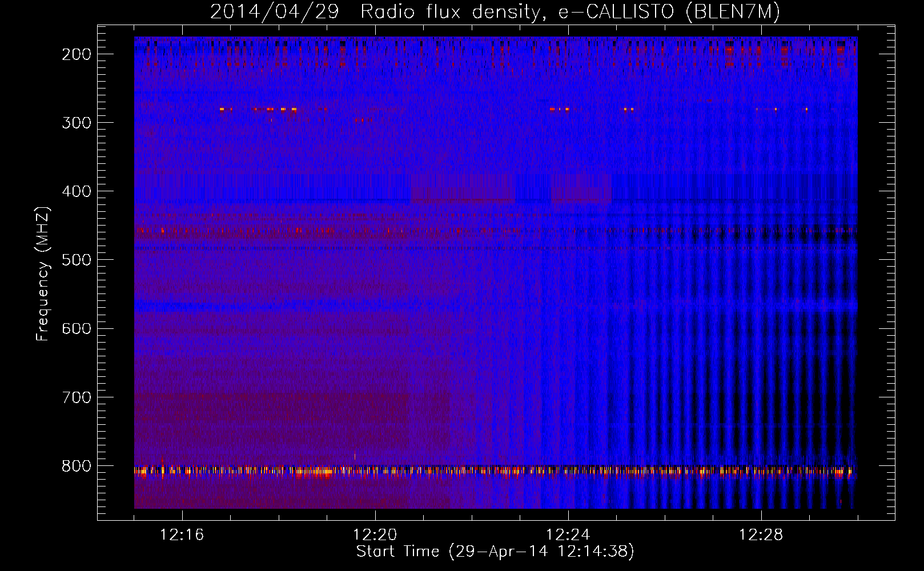Click the 12:24 time tick label
This screenshot has height=571, width=924.
pos(568,535)
